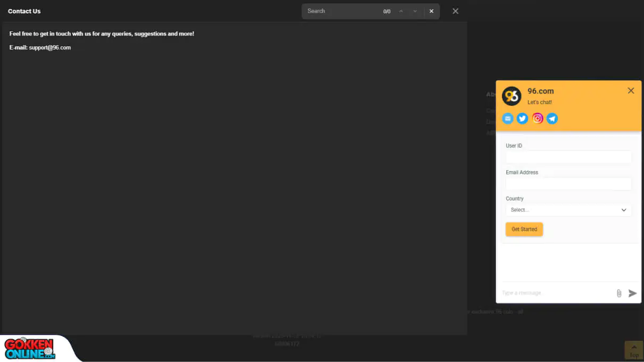Click the email icon in chat header
644x362 pixels.
(x=508, y=119)
